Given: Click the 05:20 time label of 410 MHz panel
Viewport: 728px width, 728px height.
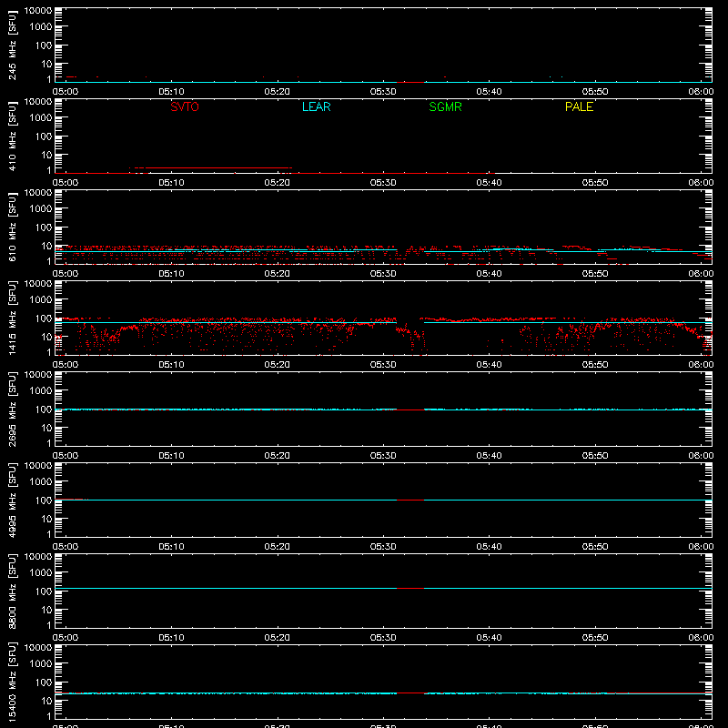Looking at the screenshot, I should (x=278, y=183).
